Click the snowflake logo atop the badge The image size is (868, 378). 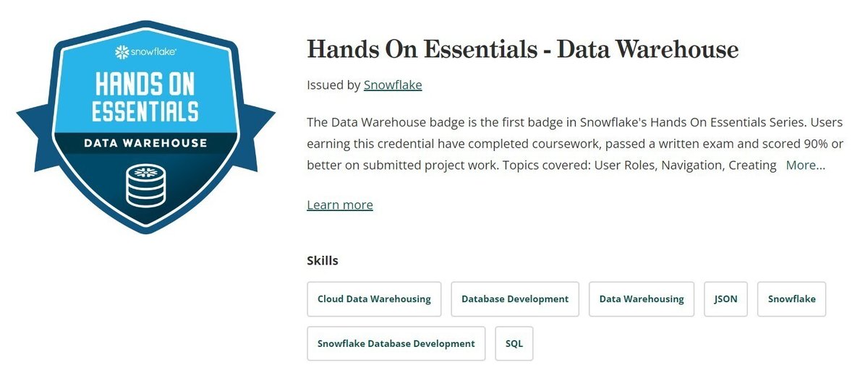[145, 52]
